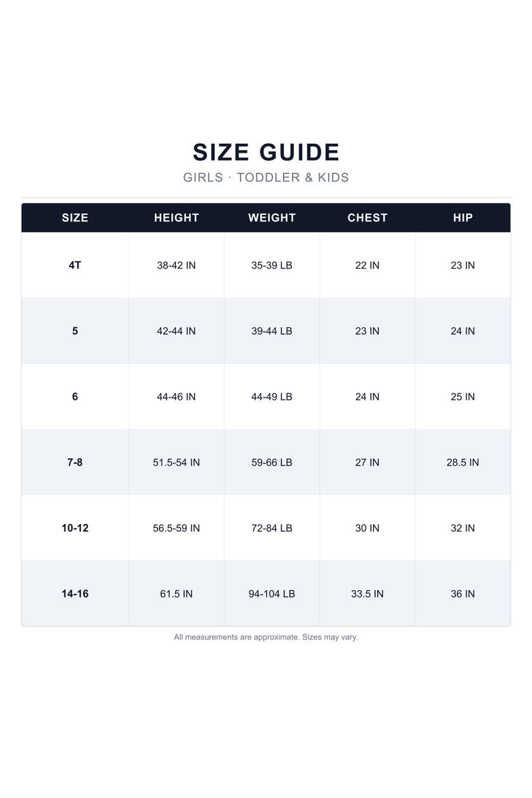Click the measurements are approximate footnote

[266, 637]
